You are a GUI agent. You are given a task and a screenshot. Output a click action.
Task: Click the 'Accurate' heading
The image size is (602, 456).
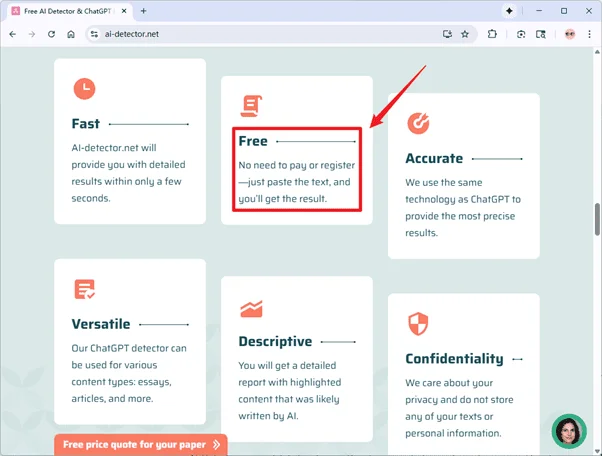point(434,158)
